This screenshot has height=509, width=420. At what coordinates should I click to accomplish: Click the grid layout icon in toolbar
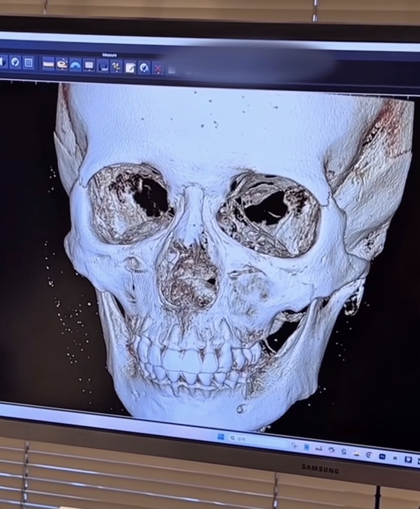29,63
